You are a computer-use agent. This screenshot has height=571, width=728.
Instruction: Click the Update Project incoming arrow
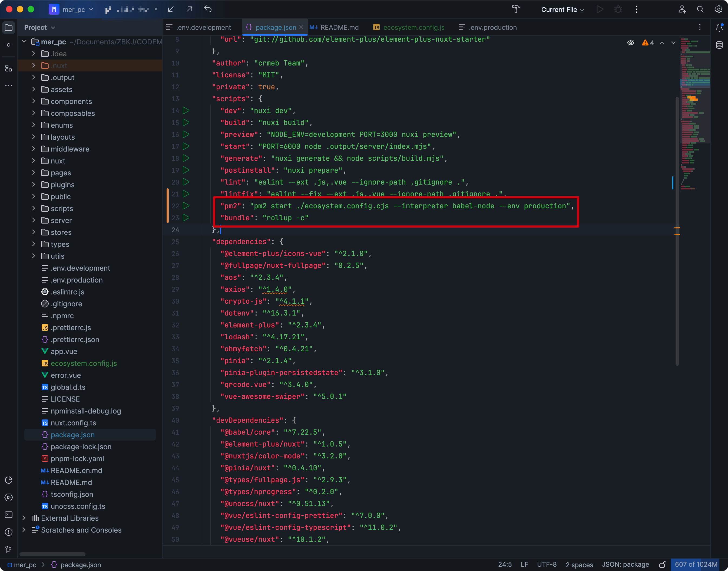tap(171, 9)
